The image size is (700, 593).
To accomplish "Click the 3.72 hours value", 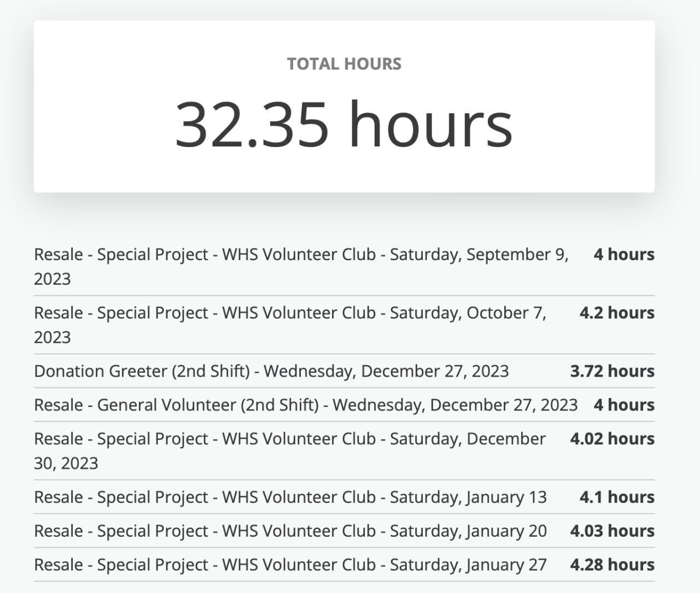I will (612, 371).
